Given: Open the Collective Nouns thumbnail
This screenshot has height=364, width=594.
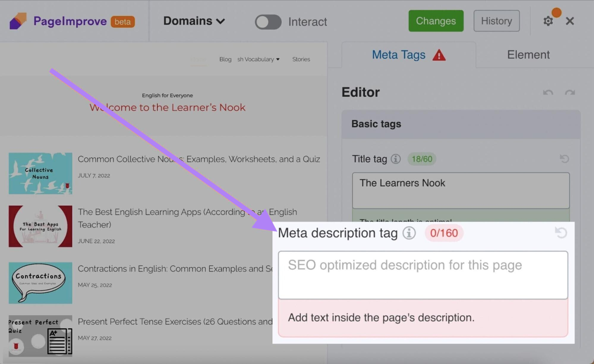Looking at the screenshot, I should (x=40, y=174).
